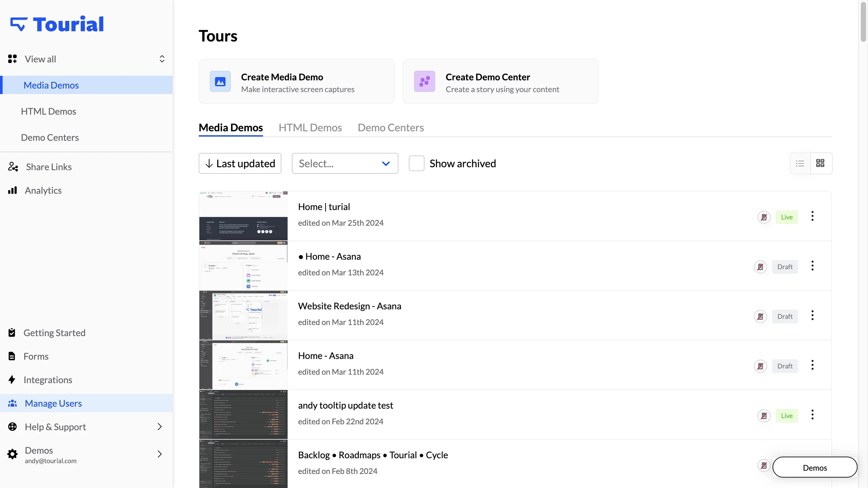
Task: Click the Live badge on Home | turial
Action: tap(787, 217)
